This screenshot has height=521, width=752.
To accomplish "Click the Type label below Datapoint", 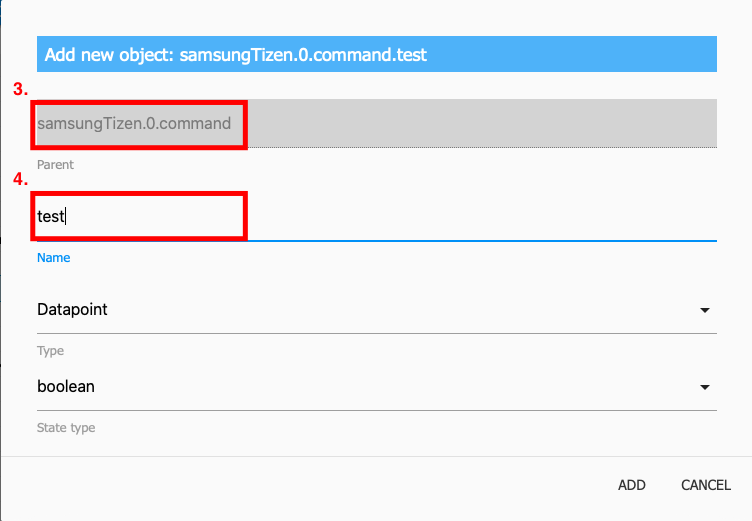I will tap(50, 351).
